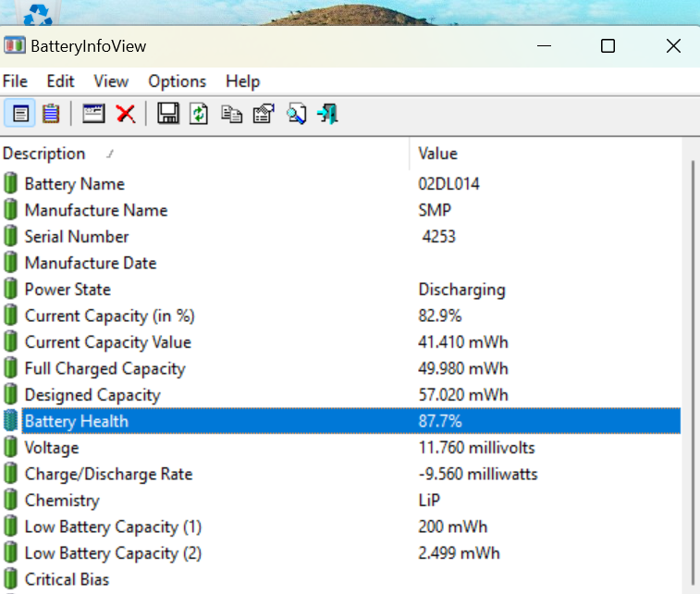Open the File menu
Screen dimensions: 700x594
(15, 81)
